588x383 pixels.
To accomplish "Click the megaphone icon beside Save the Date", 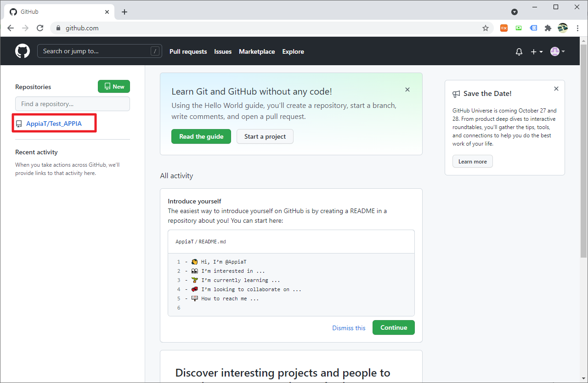I will [x=456, y=94].
